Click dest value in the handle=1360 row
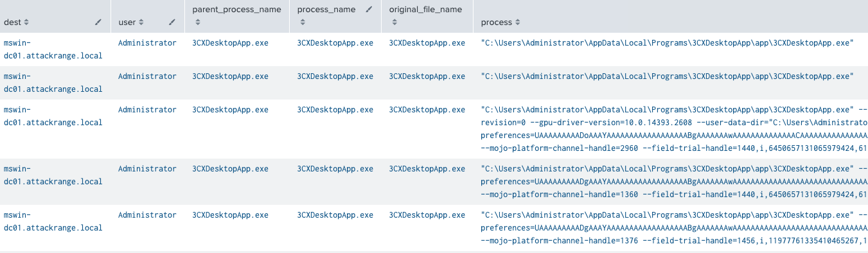 tap(53, 175)
